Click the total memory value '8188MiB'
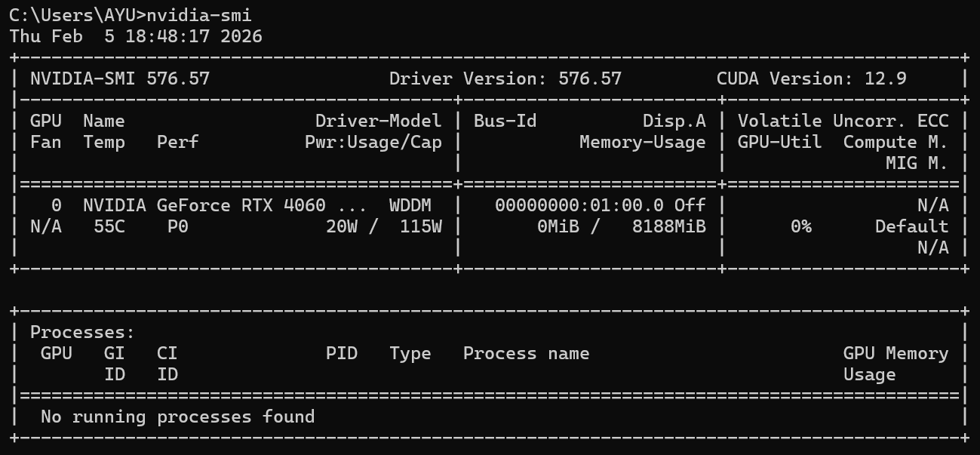Viewport: 980px width, 455px height. pyautogui.click(x=668, y=226)
